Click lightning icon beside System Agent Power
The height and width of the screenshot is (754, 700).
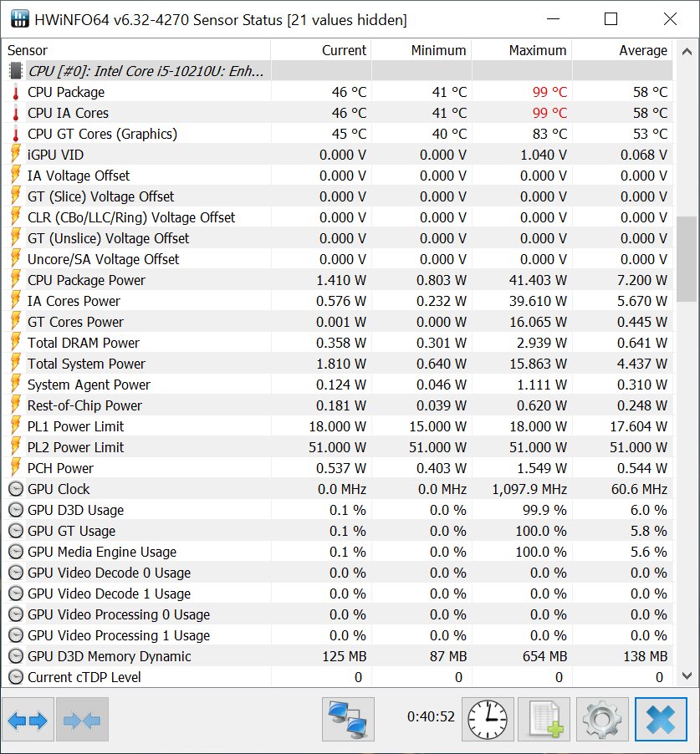[16, 385]
